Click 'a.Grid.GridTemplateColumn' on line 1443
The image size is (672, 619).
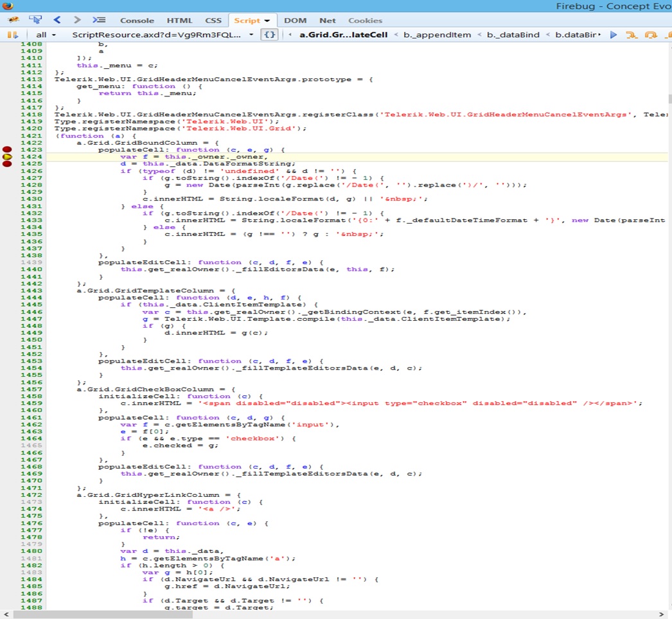(x=145, y=291)
